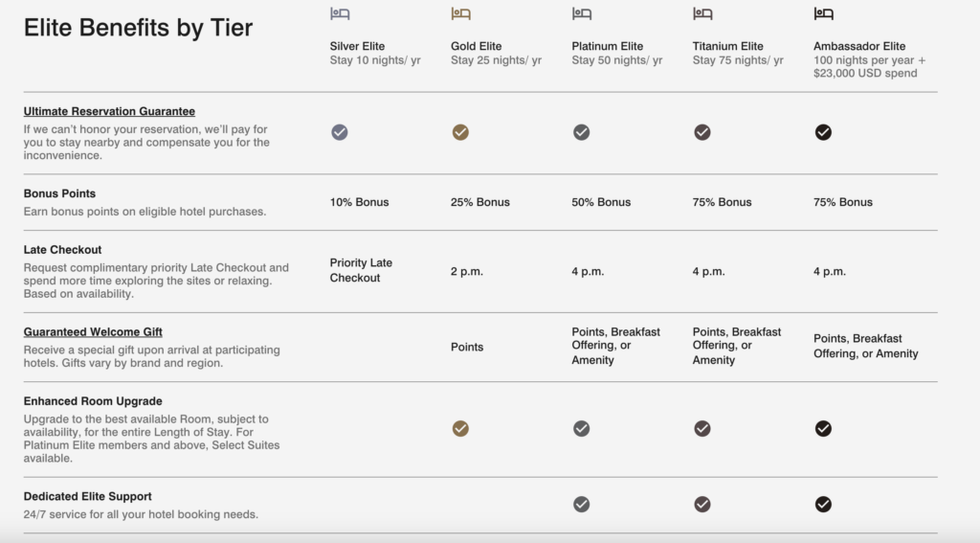Open the Ultimate Reservation Guarantee link
The height and width of the screenshot is (543, 980).
(109, 111)
